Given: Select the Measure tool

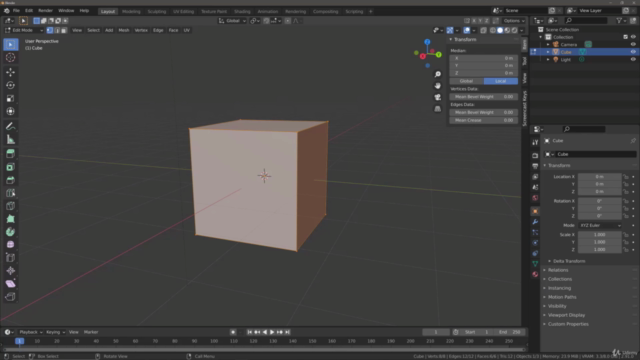Looking at the screenshot, I should click(11, 140).
